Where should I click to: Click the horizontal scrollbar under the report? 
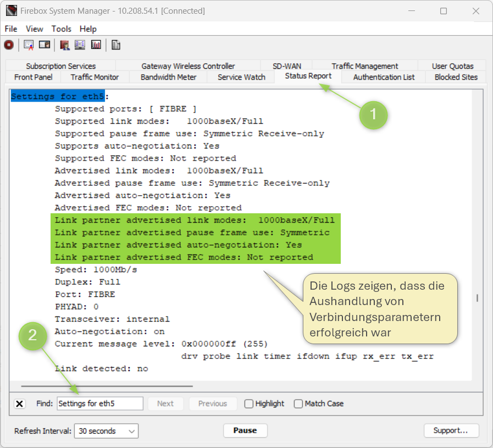(x=107, y=386)
